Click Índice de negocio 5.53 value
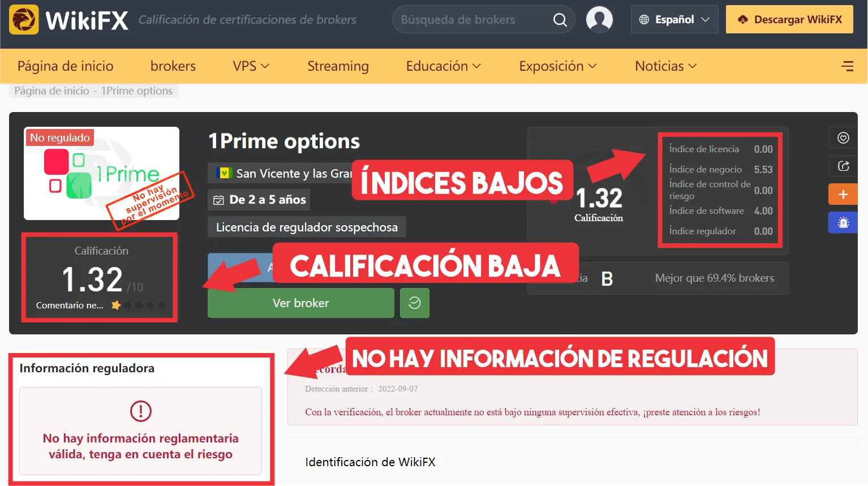868x486 pixels. click(x=763, y=170)
